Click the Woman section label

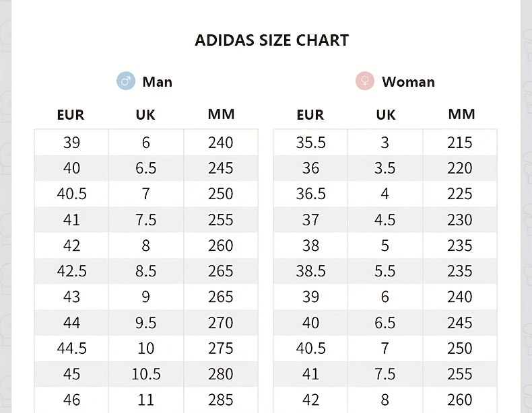click(x=409, y=81)
